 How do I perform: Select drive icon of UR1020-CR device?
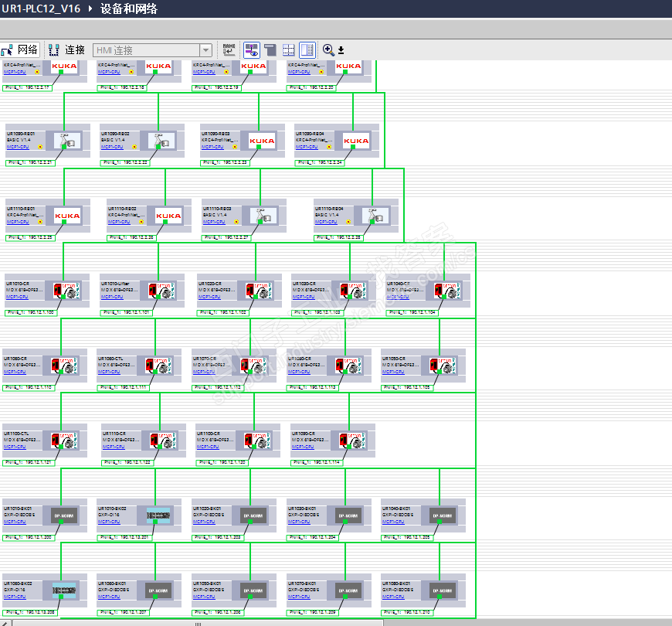[259, 291]
